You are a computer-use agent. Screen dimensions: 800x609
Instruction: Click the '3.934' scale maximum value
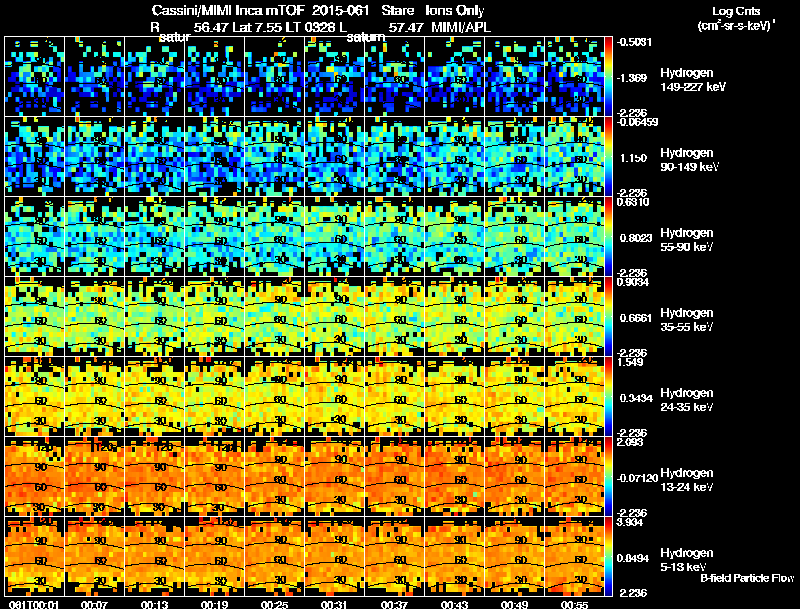tap(630, 522)
